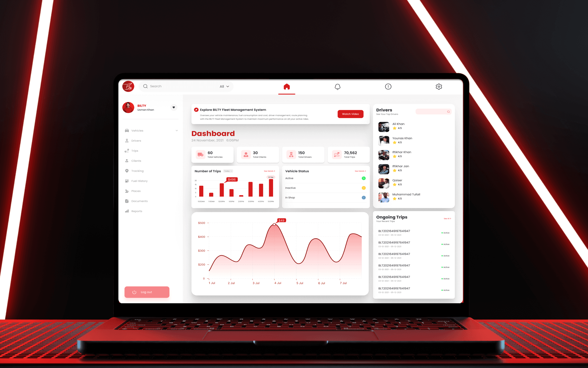Image resolution: width=588 pixels, height=368 pixels.
Task: Expand the Vehicles dropdown in sidebar
Action: pyautogui.click(x=176, y=131)
